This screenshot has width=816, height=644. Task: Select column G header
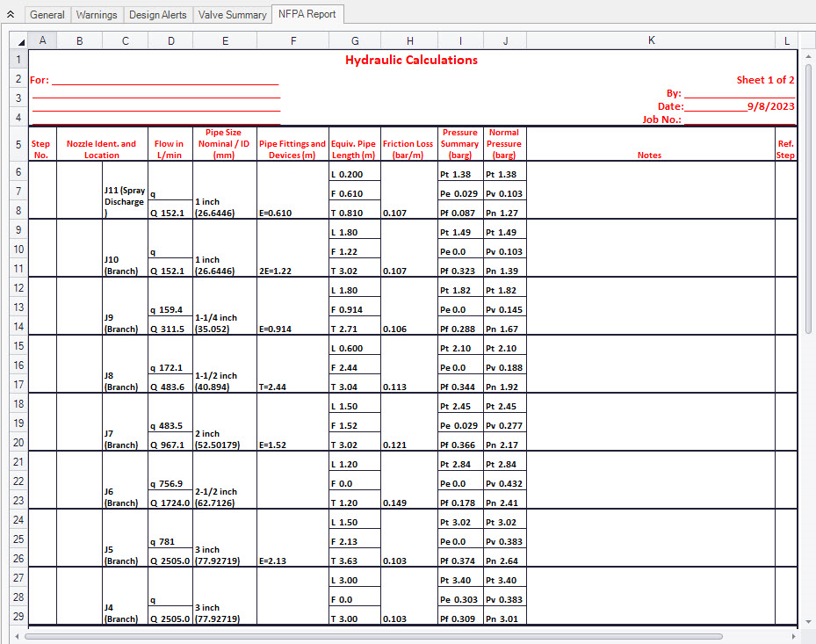(x=355, y=40)
